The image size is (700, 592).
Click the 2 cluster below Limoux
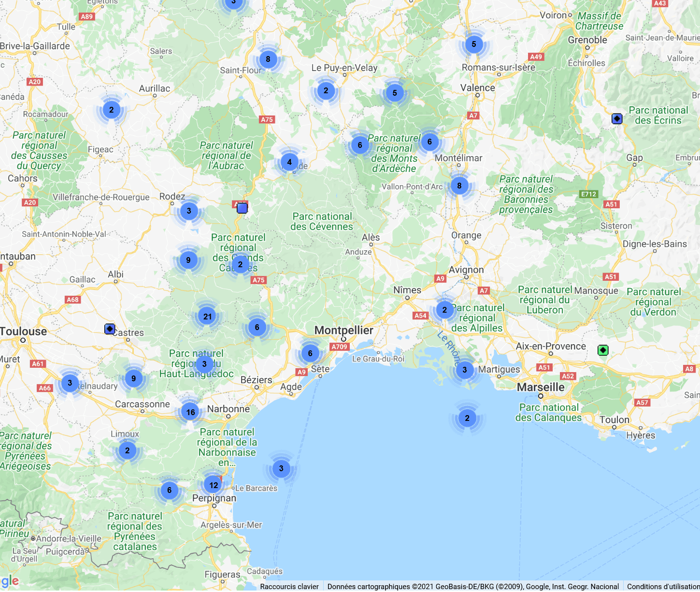[x=128, y=450]
